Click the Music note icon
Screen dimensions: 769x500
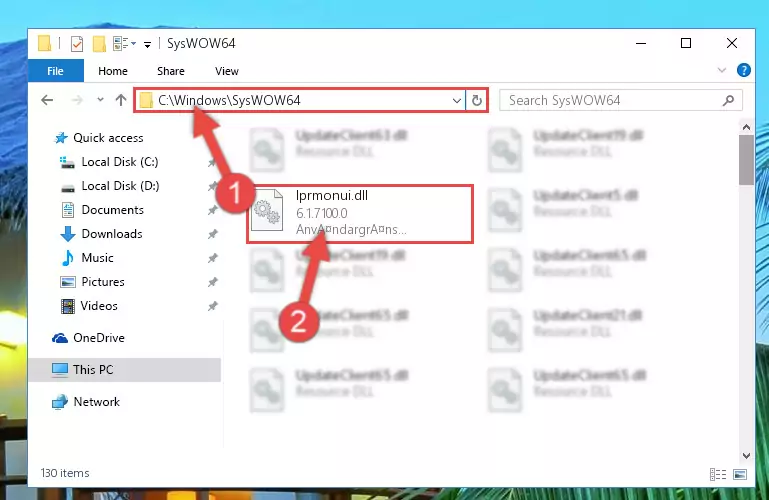(68, 258)
